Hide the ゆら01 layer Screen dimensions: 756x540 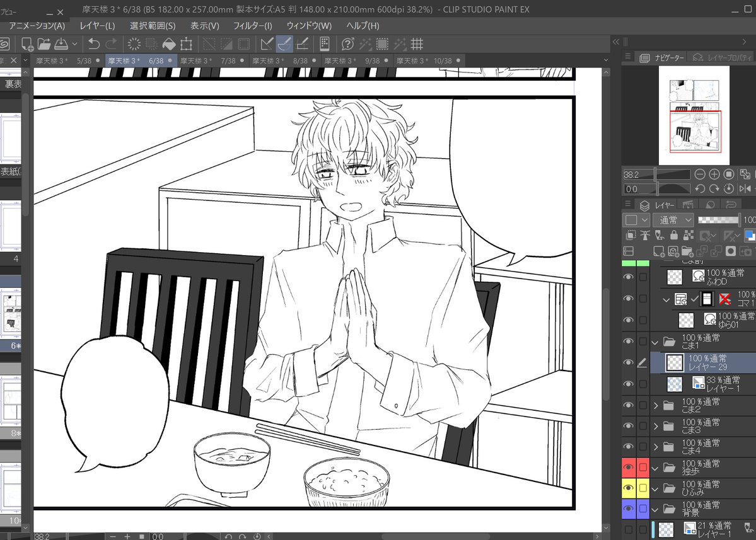click(x=628, y=320)
